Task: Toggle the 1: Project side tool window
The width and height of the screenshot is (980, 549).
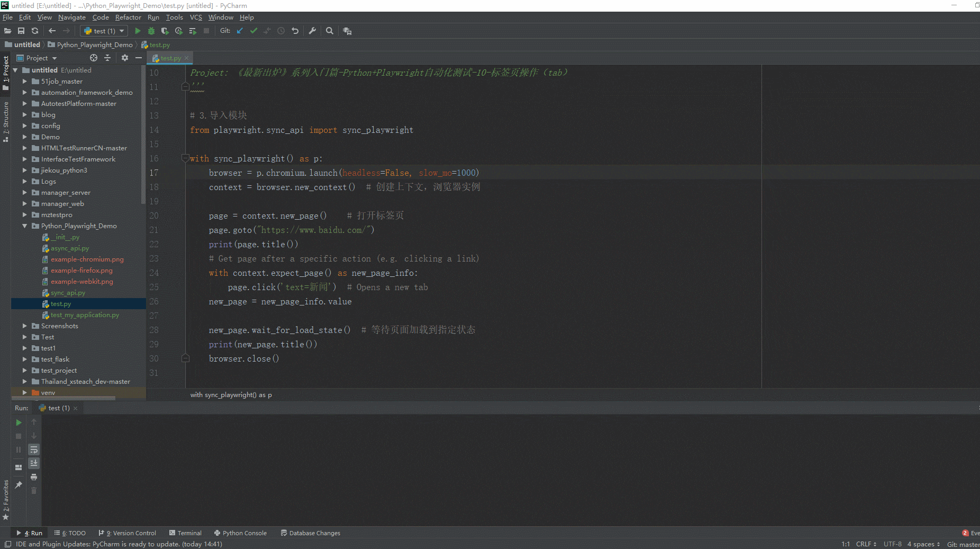Action: click(6, 73)
